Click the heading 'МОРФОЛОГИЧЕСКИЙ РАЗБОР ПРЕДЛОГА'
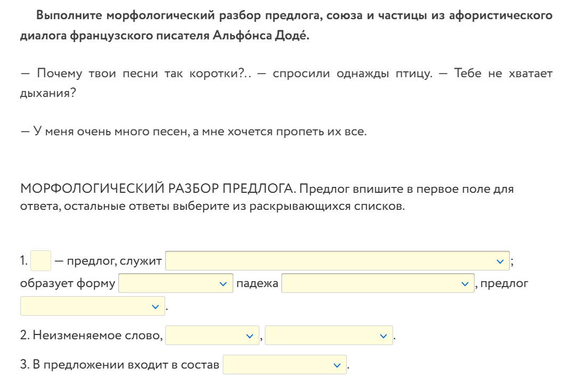Image resolution: width=569 pixels, height=392 pixels. 158,189
